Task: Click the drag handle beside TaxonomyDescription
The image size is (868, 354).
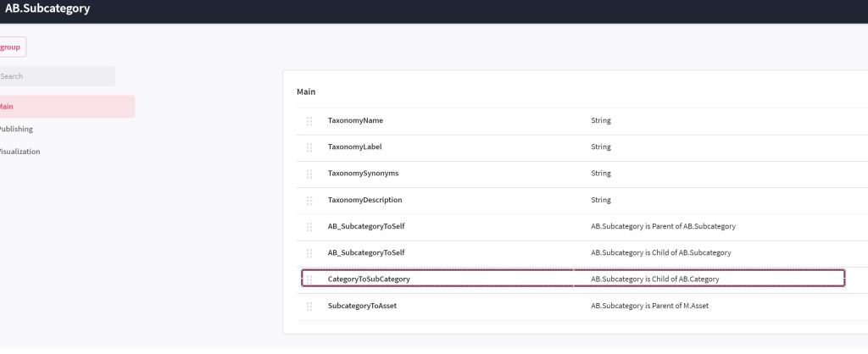Action: (309, 201)
